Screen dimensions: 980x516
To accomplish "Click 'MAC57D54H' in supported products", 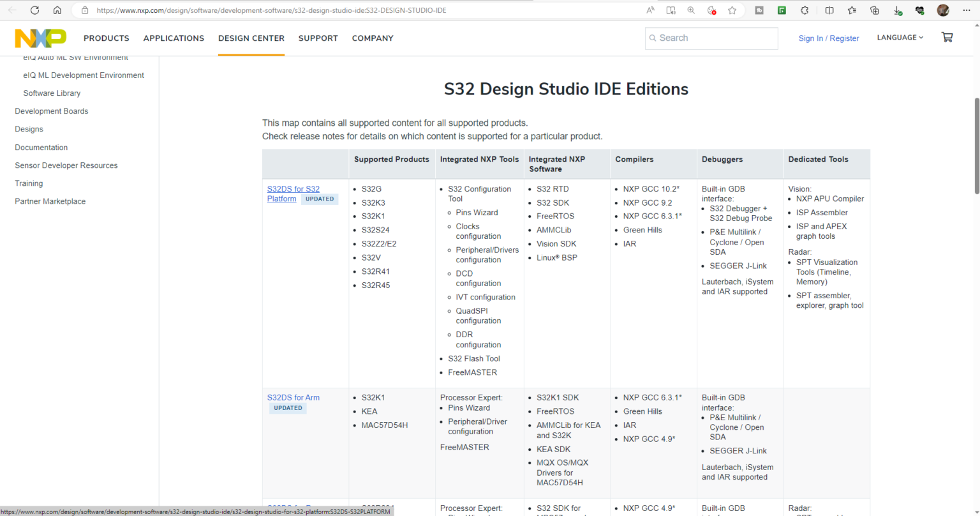I will pyautogui.click(x=385, y=425).
